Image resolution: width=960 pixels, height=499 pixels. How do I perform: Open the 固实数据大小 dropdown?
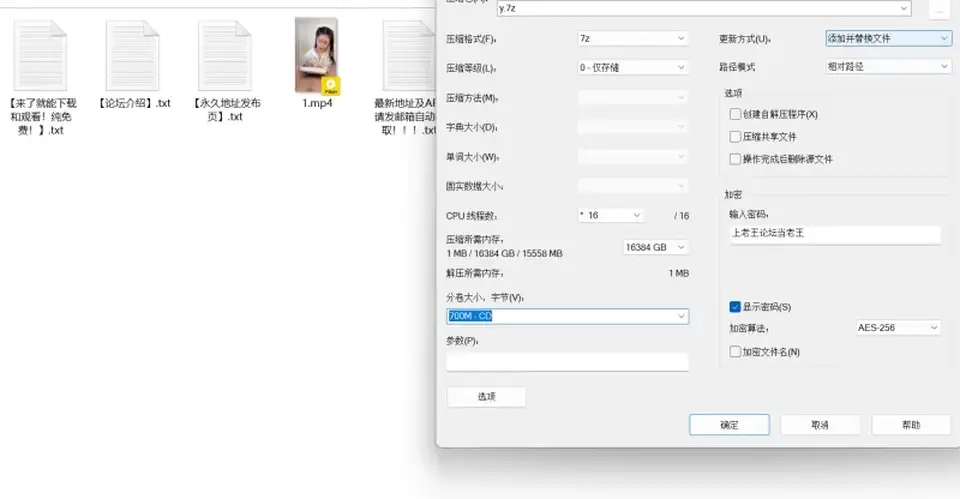[633, 186]
